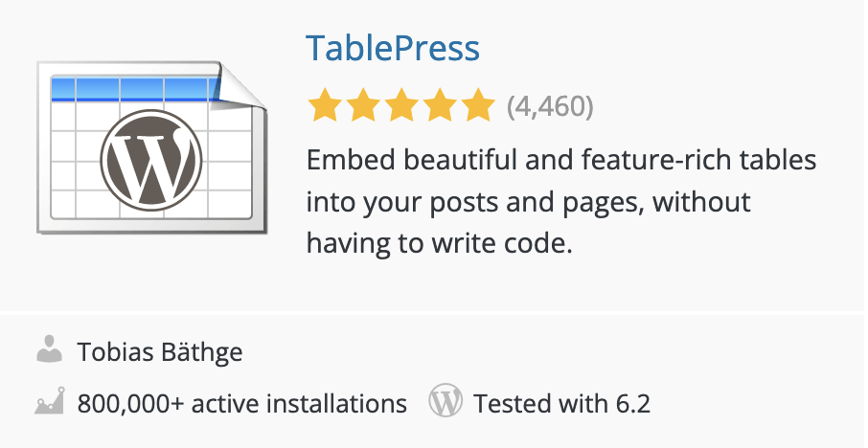Click the blue header row of the table icon
The width and height of the screenshot is (868, 448).
point(129,89)
